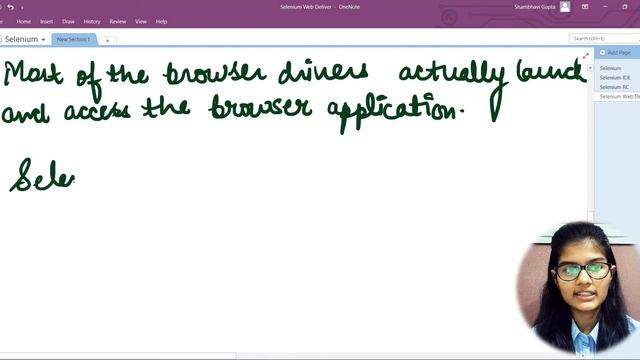This screenshot has width=640, height=360.
Task: Open the Help ribbon tab
Action: [161, 22]
